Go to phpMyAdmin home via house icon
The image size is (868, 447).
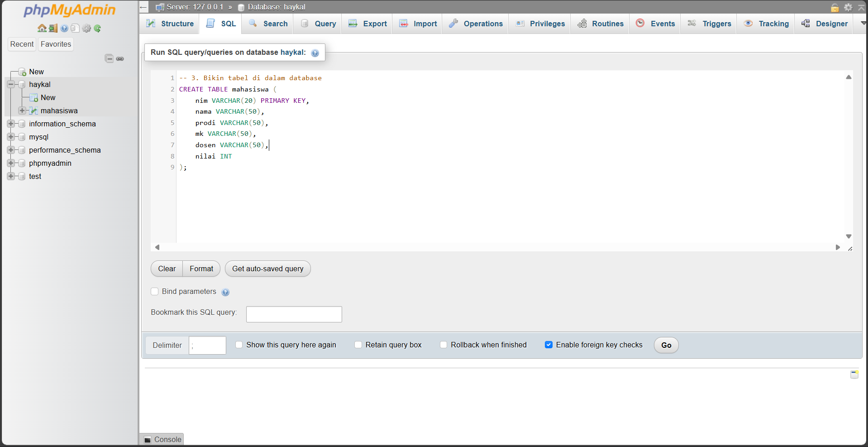pyautogui.click(x=42, y=28)
